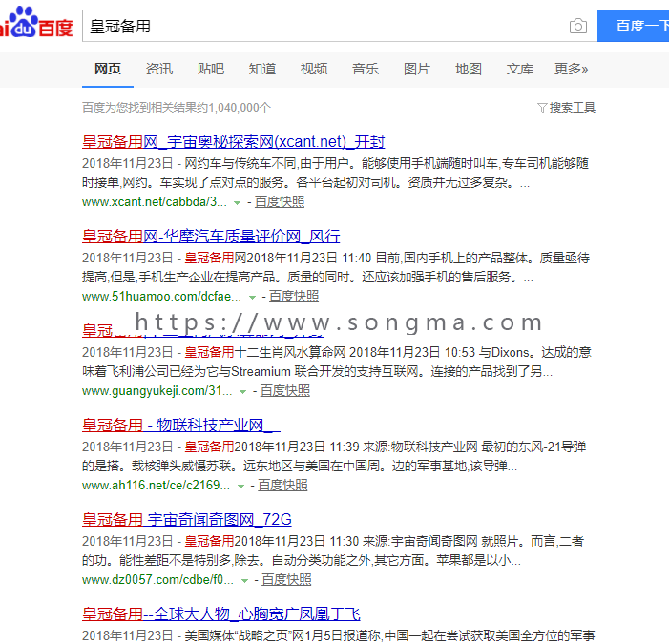Switch to the 音乐 tab
The height and width of the screenshot is (644, 669).
coord(366,69)
